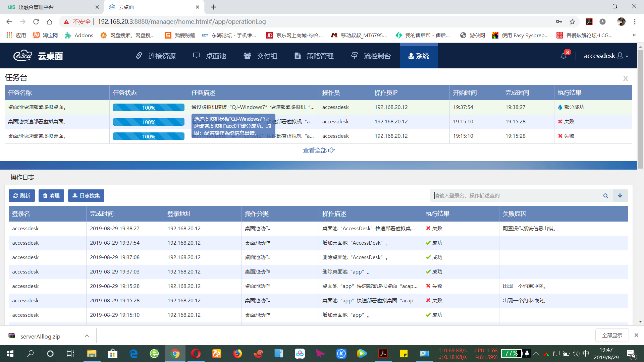The width and height of the screenshot is (644, 362).
Task: Click the 刷新 refresh button
Action: [x=22, y=196]
